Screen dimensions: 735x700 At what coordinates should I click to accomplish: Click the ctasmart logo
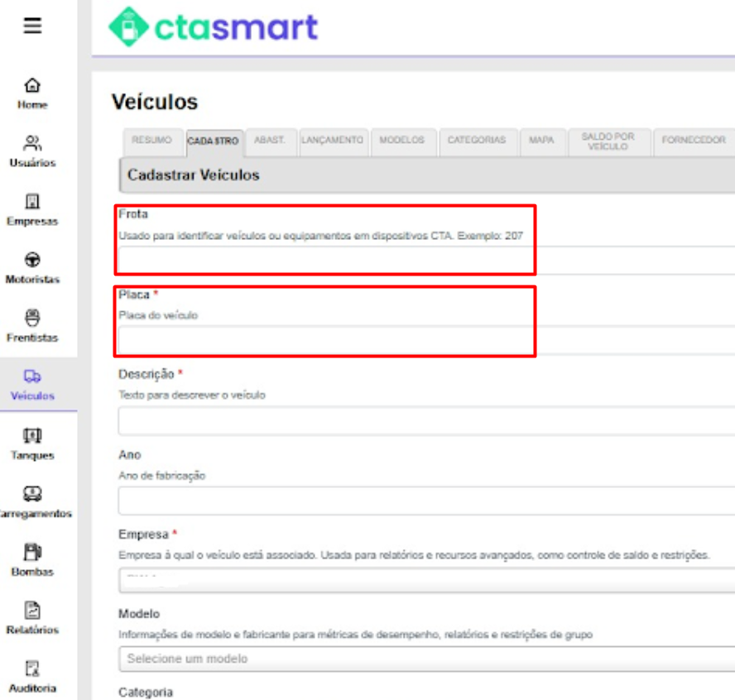(214, 27)
